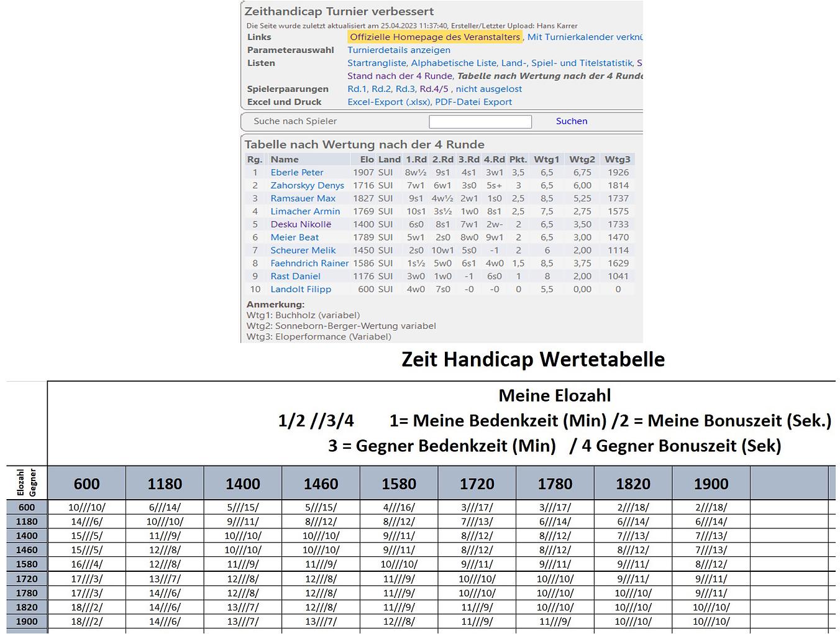Open round Rd.4/5 pairings
This screenshot has width=840, height=634.
[x=434, y=90]
